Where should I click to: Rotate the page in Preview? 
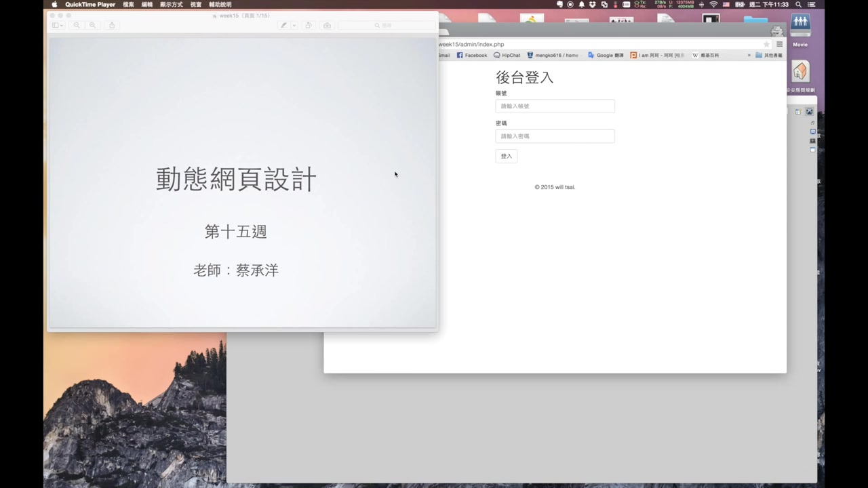309,25
